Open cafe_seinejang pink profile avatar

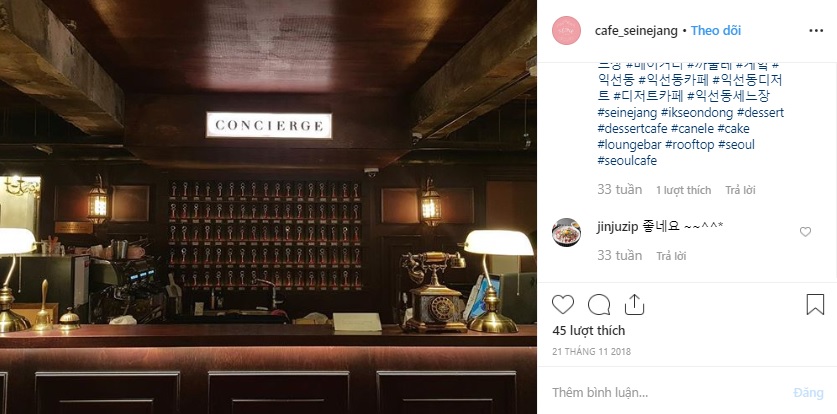(566, 30)
